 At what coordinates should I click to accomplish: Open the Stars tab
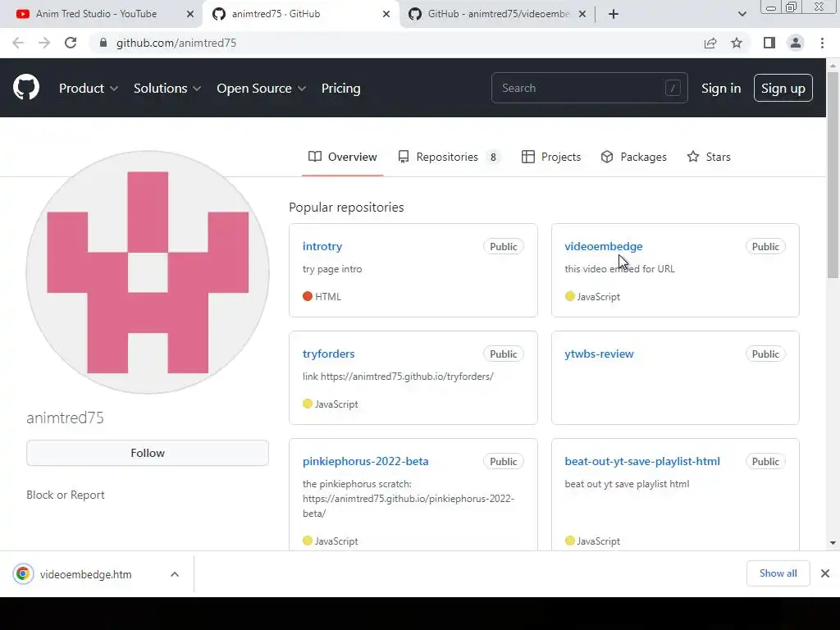click(x=709, y=157)
